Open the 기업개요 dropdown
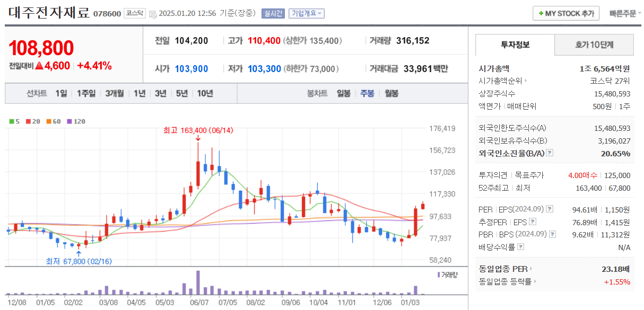 click(304, 13)
